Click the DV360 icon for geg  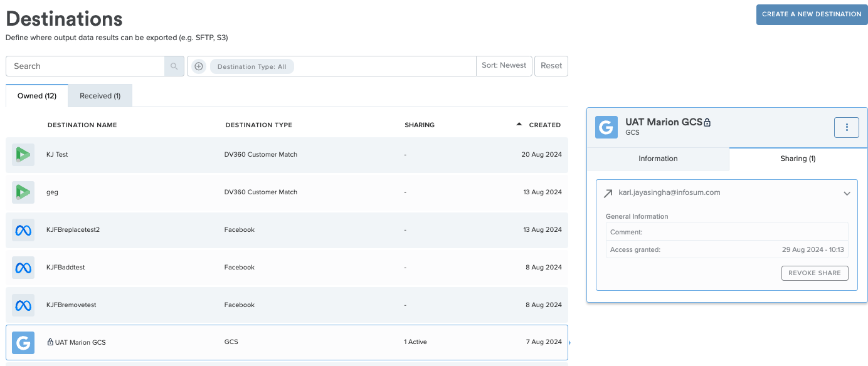[23, 192]
